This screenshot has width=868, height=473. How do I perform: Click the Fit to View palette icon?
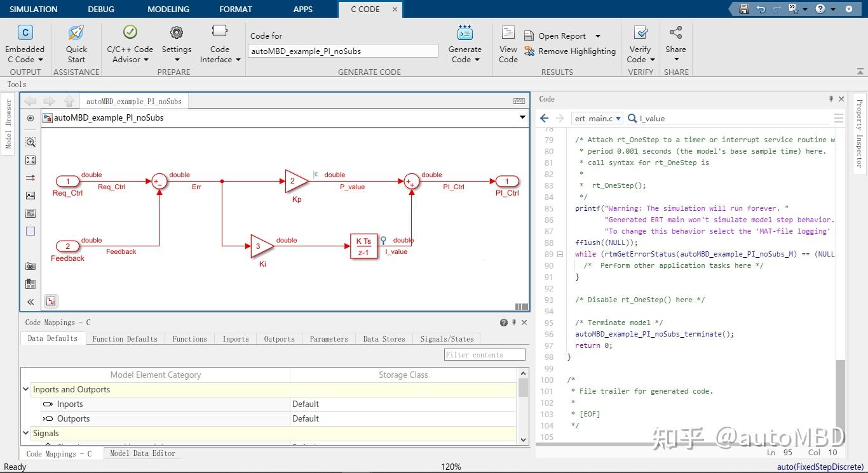click(31, 160)
